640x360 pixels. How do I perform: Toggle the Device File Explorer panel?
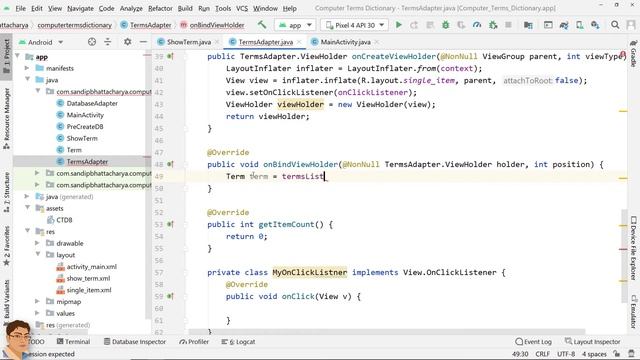point(633,248)
